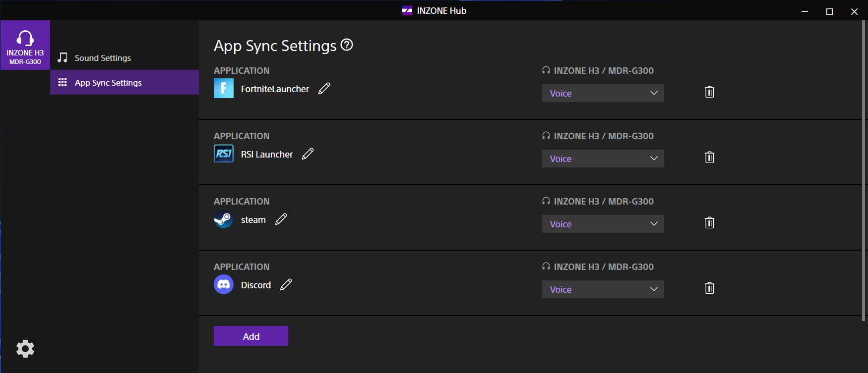The height and width of the screenshot is (373, 868).
Task: Open the settings gear in bottom corner
Action: point(25,349)
